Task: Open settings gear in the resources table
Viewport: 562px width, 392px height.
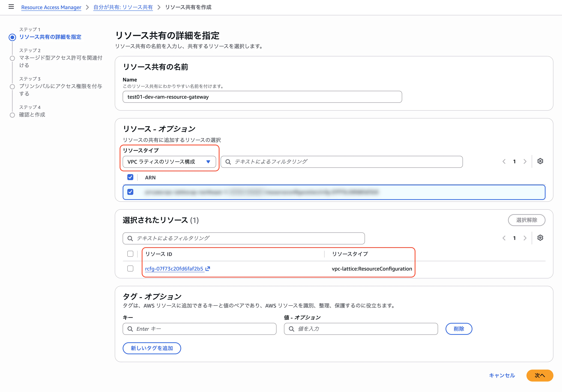Action: (x=540, y=161)
